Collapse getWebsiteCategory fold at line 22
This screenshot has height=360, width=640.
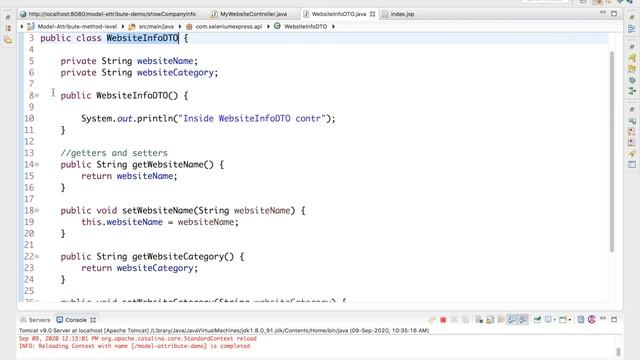point(37,257)
